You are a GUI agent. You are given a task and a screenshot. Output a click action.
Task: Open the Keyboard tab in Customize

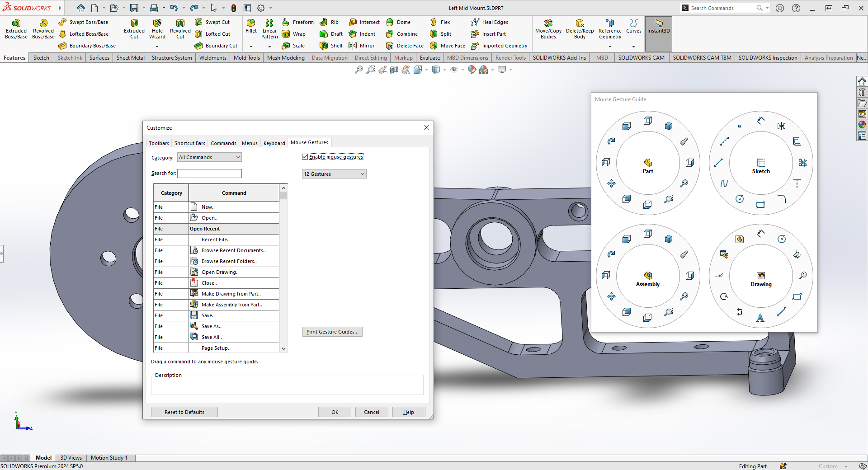tap(274, 143)
